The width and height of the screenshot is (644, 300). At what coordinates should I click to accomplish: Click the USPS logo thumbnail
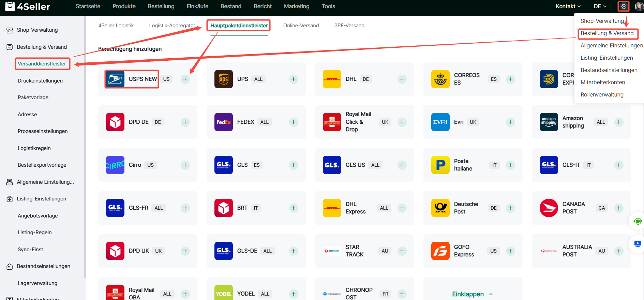tap(115, 79)
